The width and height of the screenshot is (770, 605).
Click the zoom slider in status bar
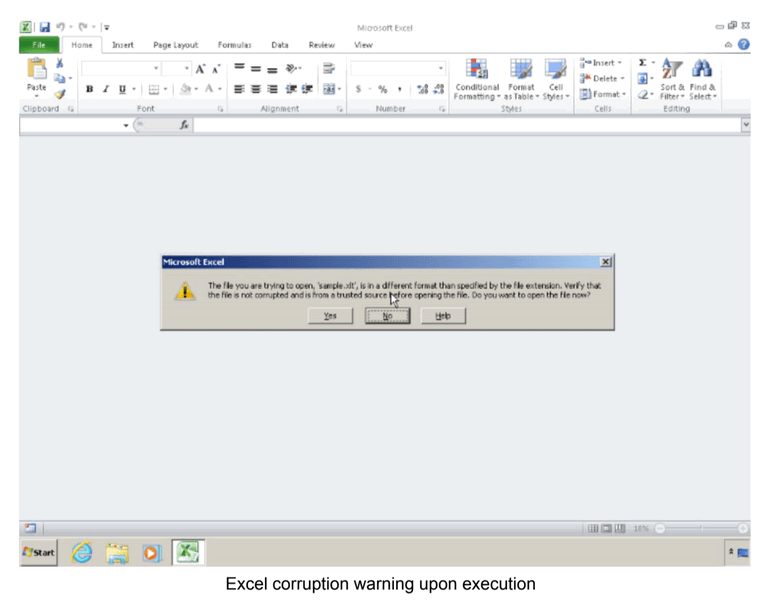pyautogui.click(x=701, y=528)
